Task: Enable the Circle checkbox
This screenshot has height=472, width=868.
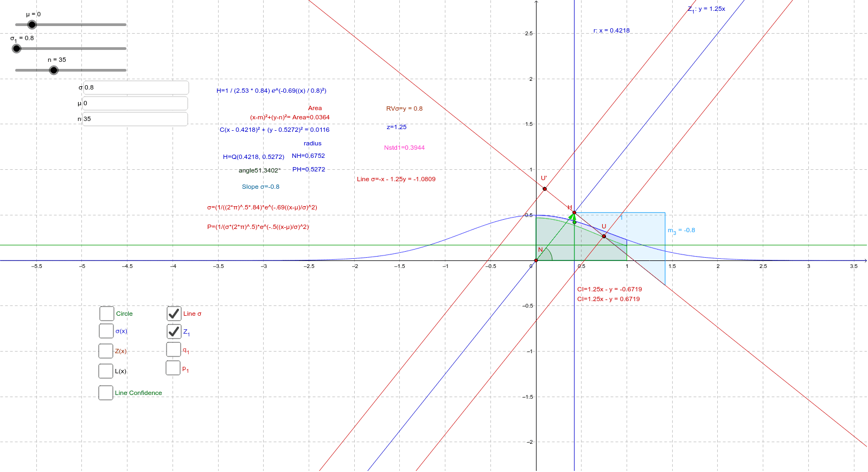Action: tap(107, 314)
